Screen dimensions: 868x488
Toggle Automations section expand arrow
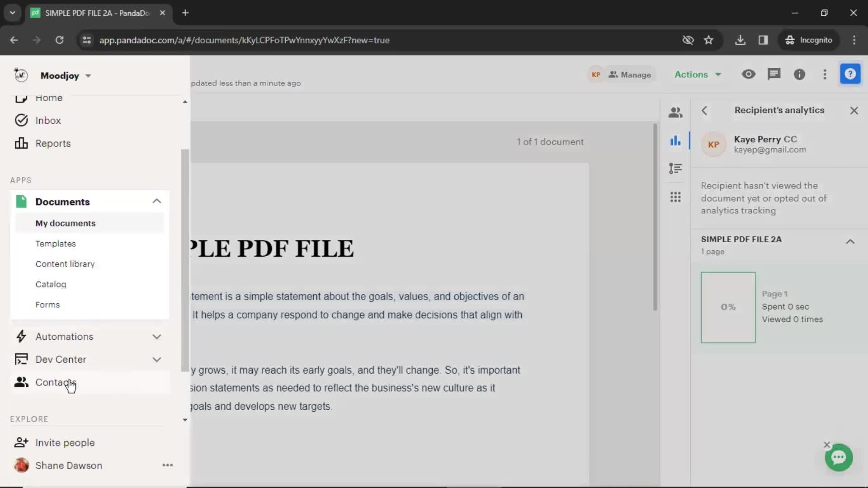[x=157, y=336]
